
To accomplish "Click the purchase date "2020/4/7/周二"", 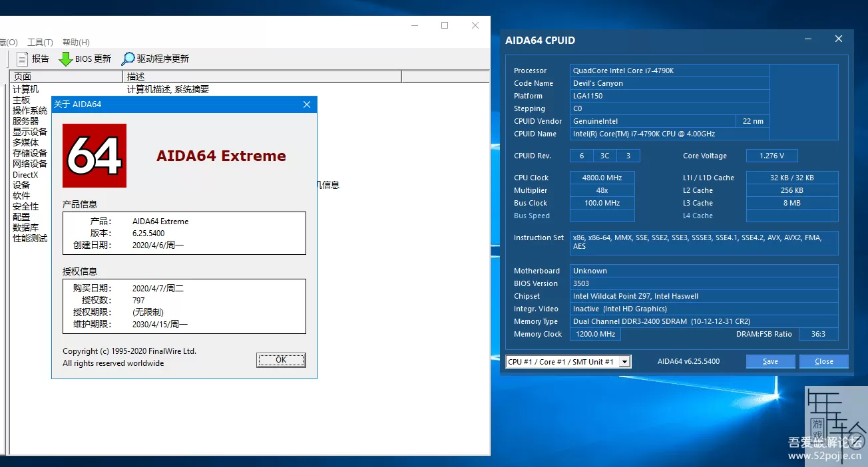I will pyautogui.click(x=158, y=289).
